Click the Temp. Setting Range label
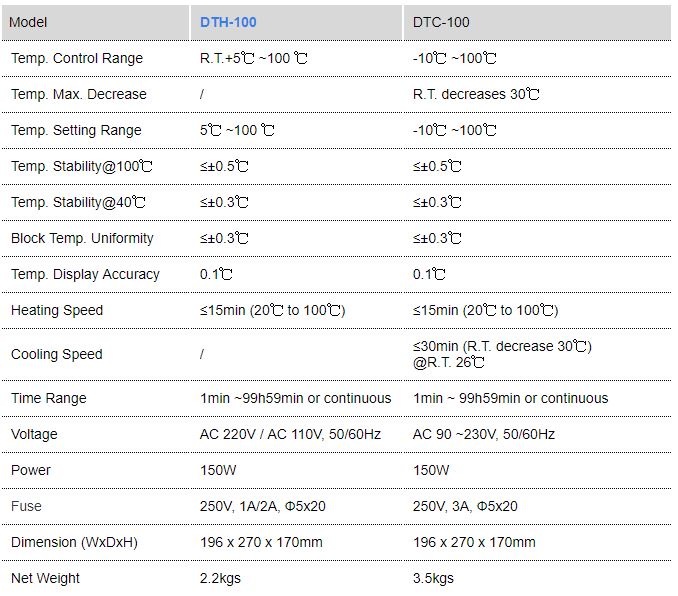Image resolution: width=678 pixels, height=596 pixels. (x=76, y=130)
